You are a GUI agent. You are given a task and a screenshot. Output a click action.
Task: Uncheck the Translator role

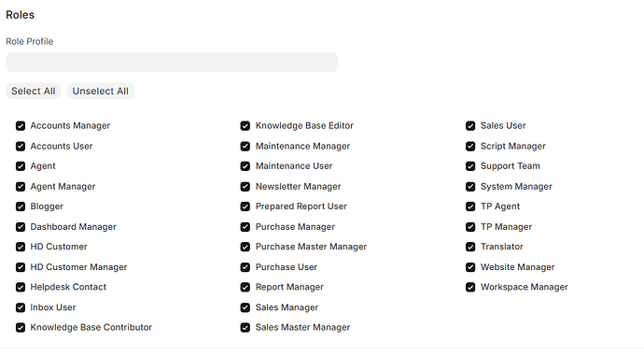pos(470,247)
